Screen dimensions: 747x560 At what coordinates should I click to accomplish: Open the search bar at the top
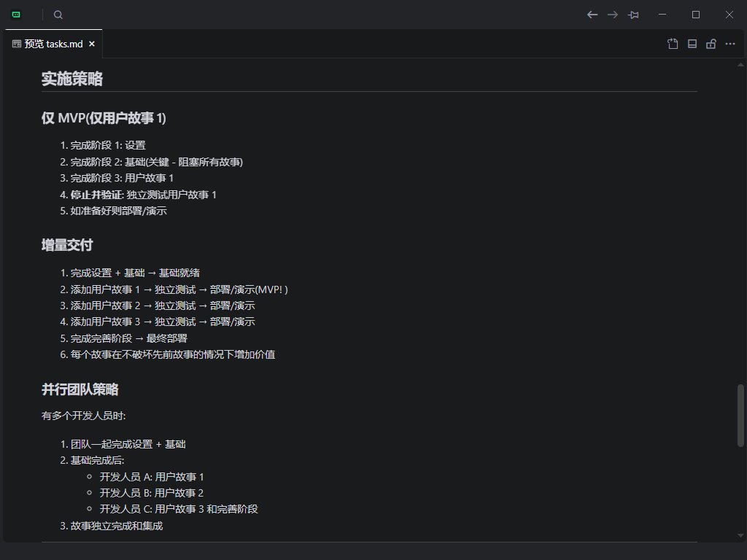(58, 15)
